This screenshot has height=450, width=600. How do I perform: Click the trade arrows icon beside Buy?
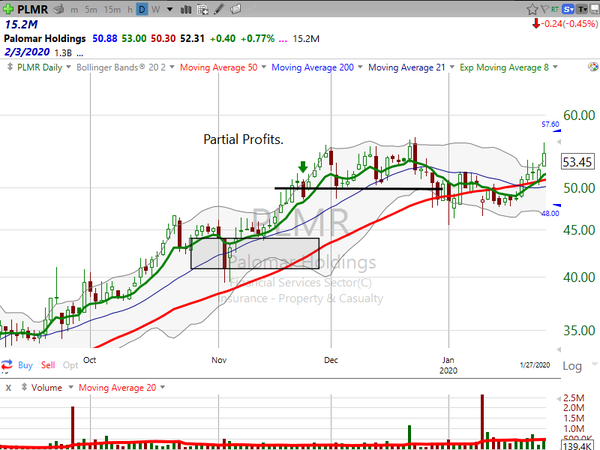point(8,367)
